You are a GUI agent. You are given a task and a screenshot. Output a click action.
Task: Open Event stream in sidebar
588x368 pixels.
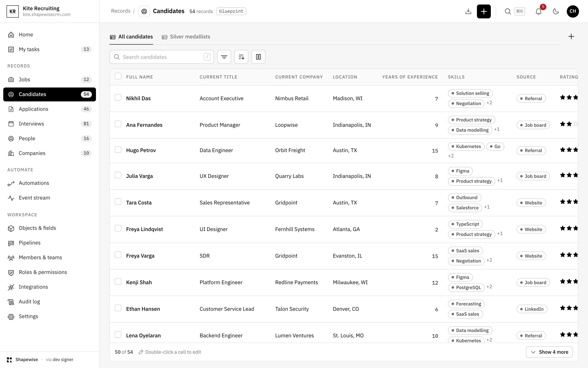[x=50, y=198]
